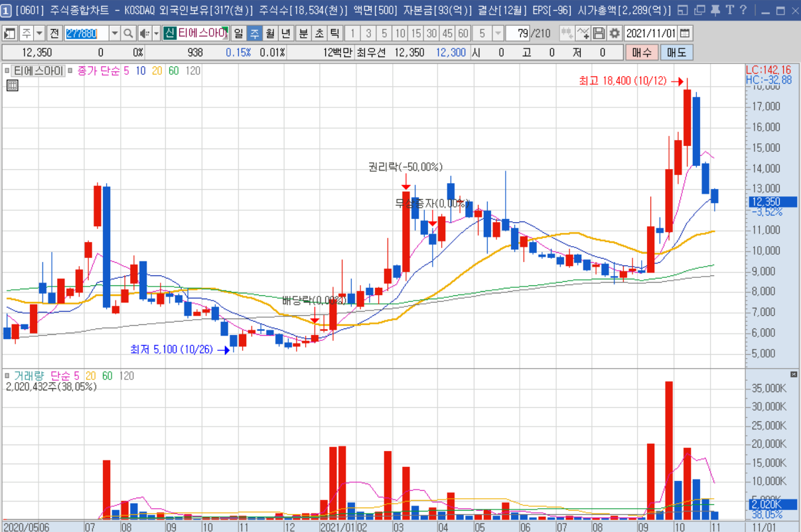Click the stock name 티에스아이 field
The width and height of the screenshot is (801, 532).
202,33
